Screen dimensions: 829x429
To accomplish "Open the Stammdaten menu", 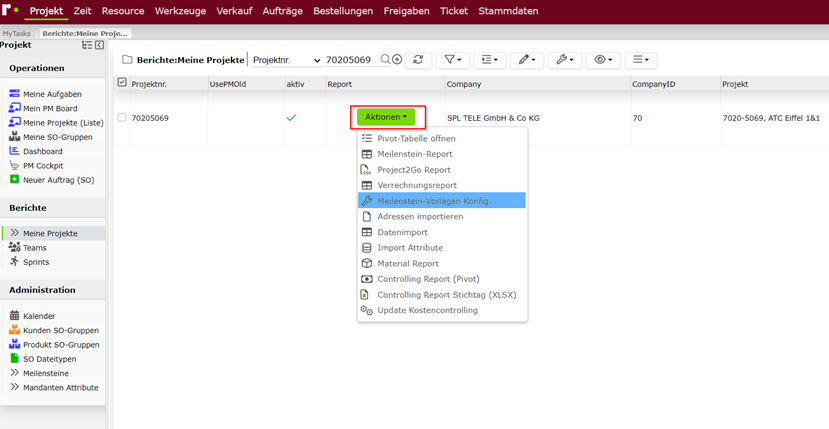I will 509,11.
